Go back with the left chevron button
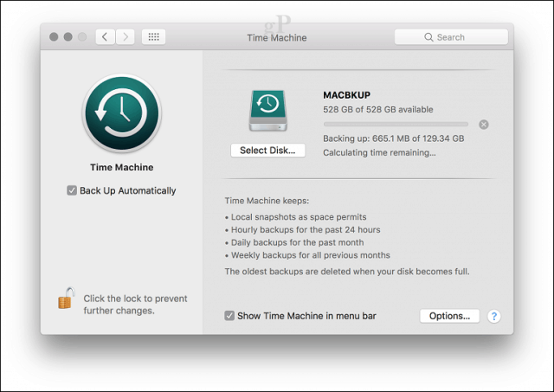 point(105,36)
